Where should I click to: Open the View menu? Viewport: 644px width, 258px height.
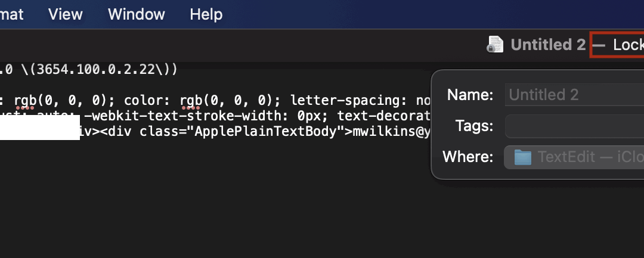[66, 14]
